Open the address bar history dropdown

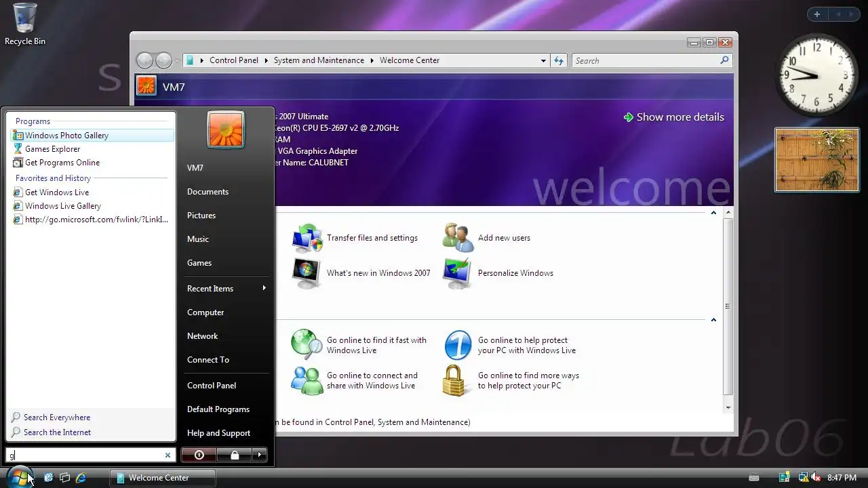coord(543,60)
